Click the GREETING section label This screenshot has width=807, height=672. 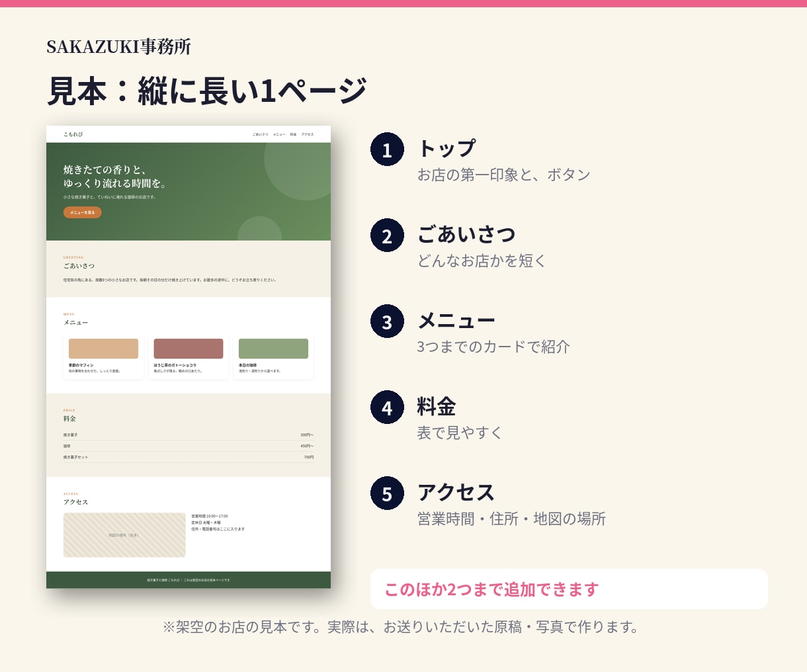(x=73, y=257)
